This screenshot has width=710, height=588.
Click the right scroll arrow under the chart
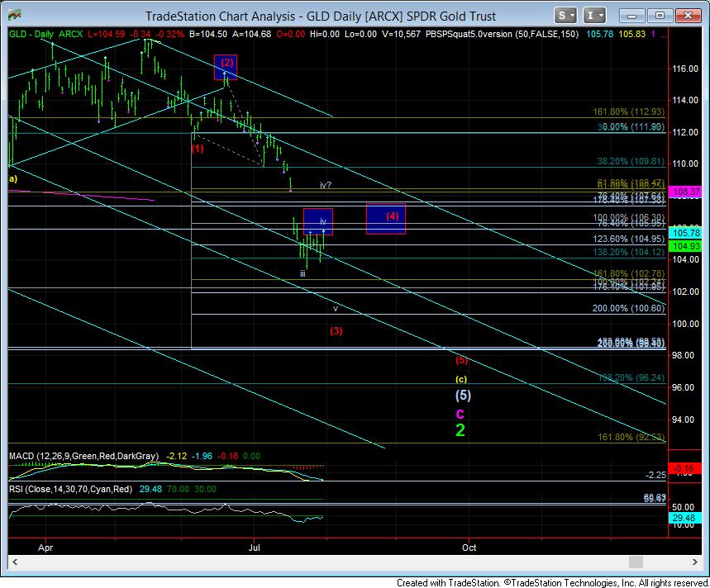tap(695, 562)
